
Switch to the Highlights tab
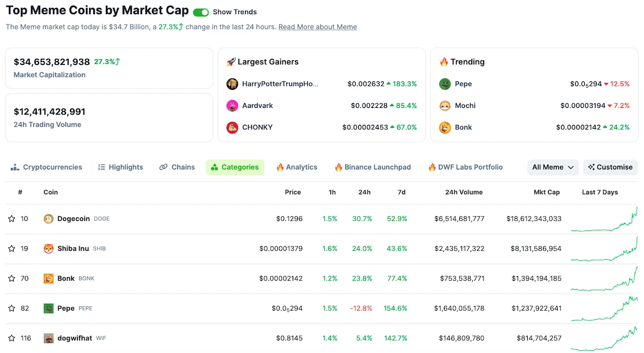point(121,168)
